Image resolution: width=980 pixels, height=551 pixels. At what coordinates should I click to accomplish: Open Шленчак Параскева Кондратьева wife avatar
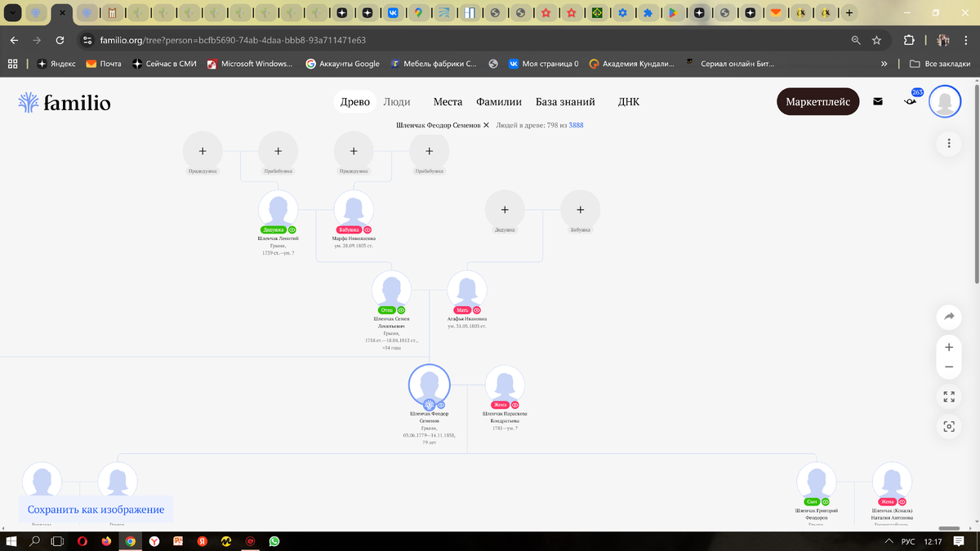pyautogui.click(x=505, y=384)
